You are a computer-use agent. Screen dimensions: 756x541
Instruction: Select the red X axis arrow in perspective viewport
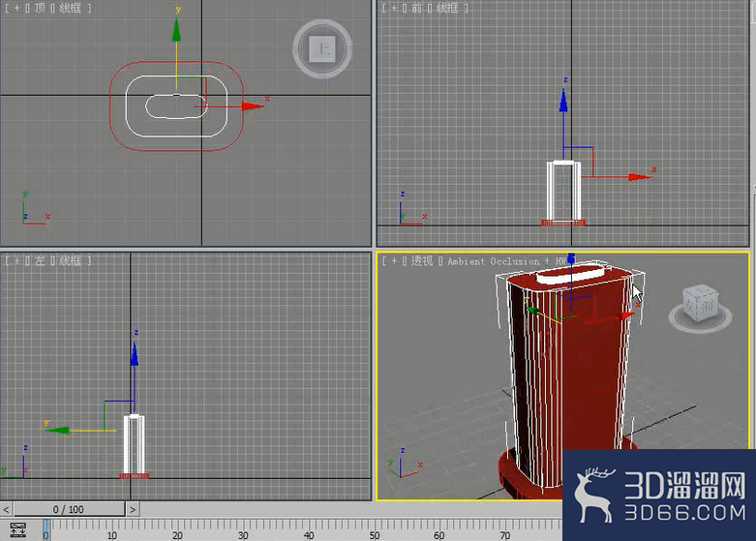(626, 316)
